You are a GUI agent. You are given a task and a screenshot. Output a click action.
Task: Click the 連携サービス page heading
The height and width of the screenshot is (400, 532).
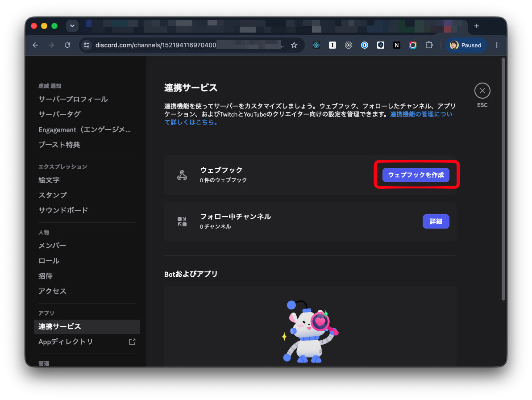point(191,88)
